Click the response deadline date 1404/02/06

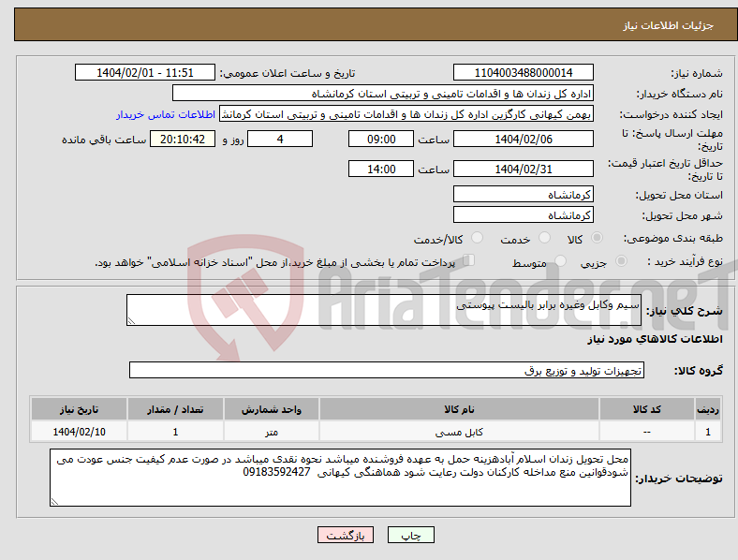523,139
